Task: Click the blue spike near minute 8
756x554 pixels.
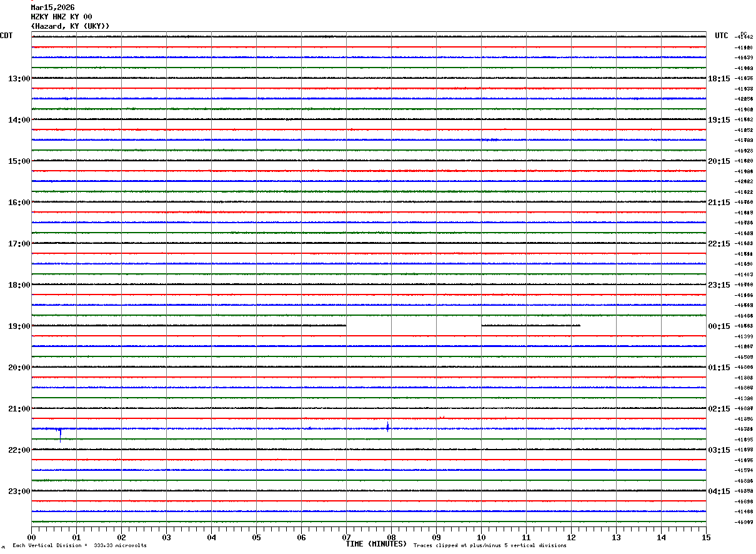Action: [388, 427]
